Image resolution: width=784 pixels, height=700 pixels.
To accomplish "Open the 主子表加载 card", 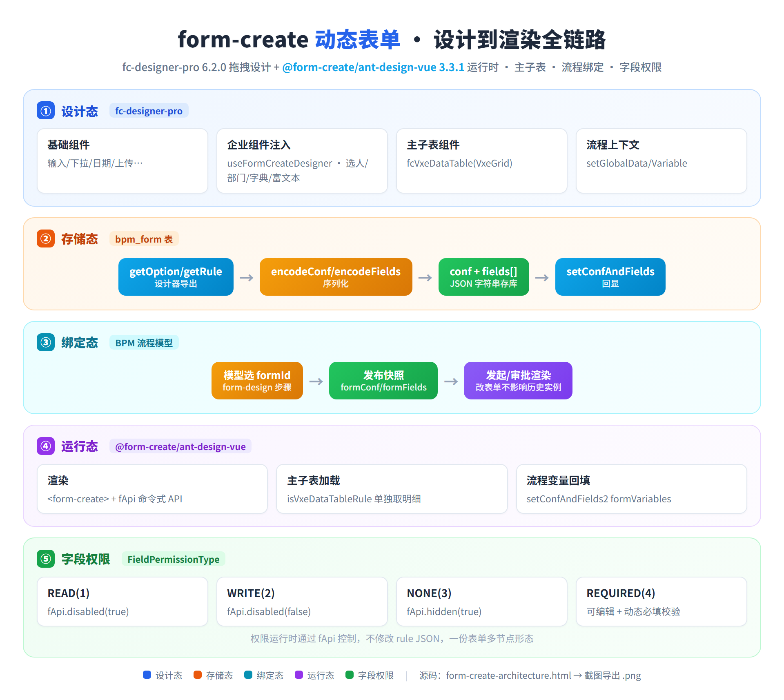I will (x=392, y=489).
